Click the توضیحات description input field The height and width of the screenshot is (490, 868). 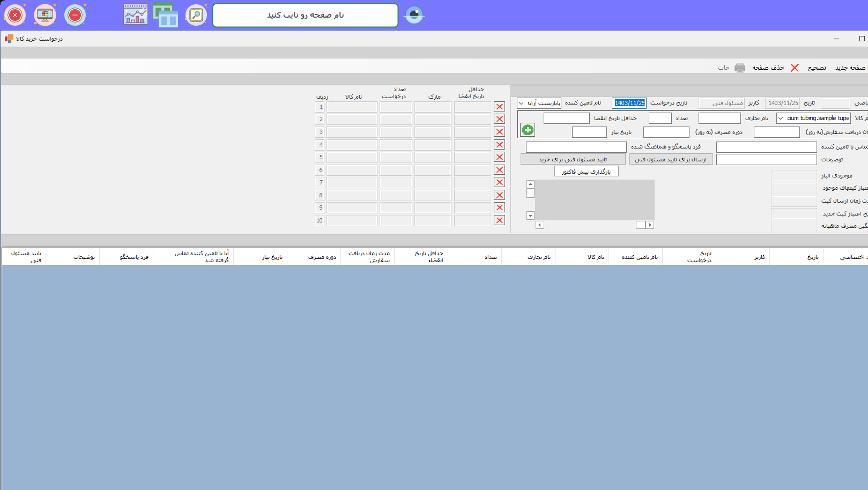766,159
